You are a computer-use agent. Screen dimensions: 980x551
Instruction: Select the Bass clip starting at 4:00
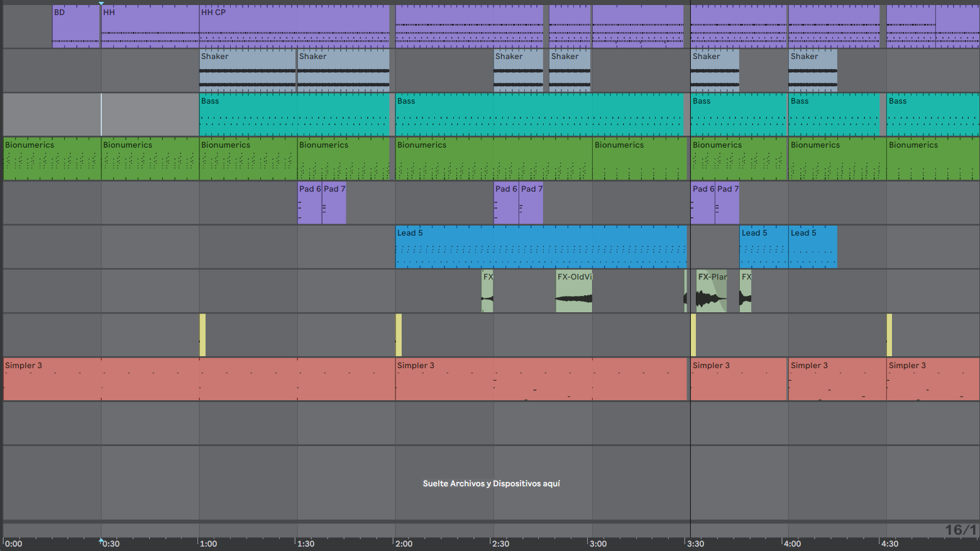click(834, 115)
